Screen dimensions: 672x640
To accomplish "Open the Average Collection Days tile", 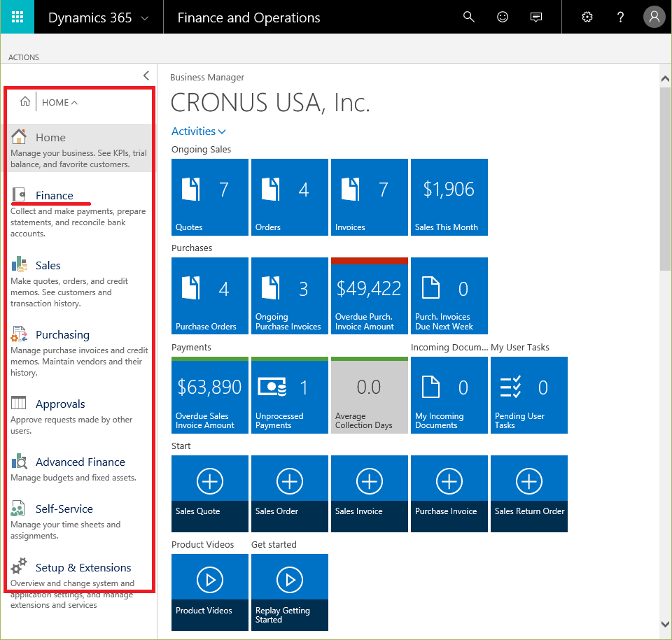I will [370, 395].
